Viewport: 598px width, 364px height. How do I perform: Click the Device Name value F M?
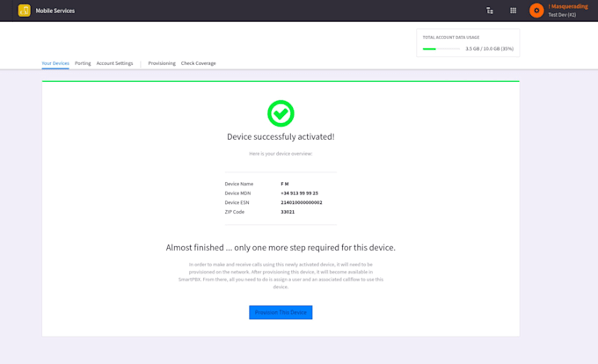285,184
